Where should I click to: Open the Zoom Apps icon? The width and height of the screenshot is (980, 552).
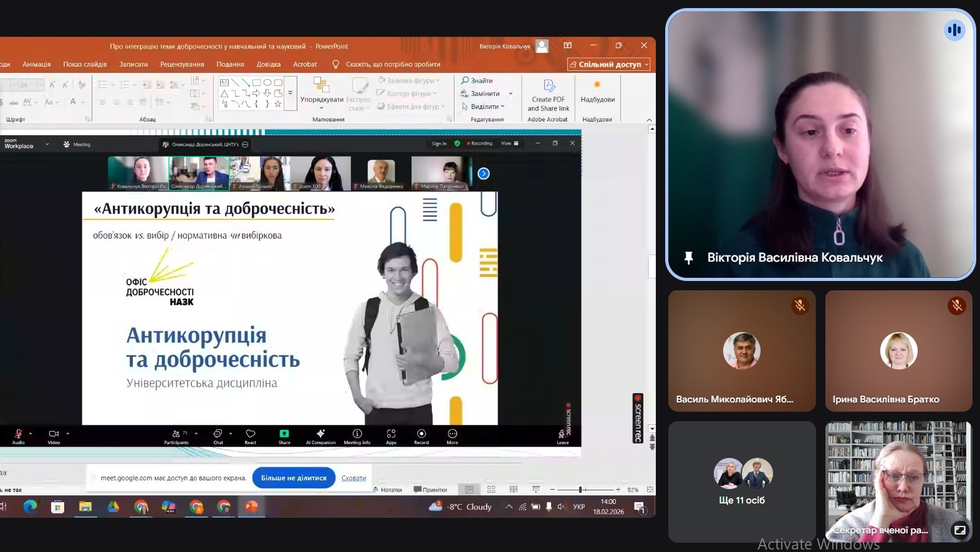tap(391, 434)
